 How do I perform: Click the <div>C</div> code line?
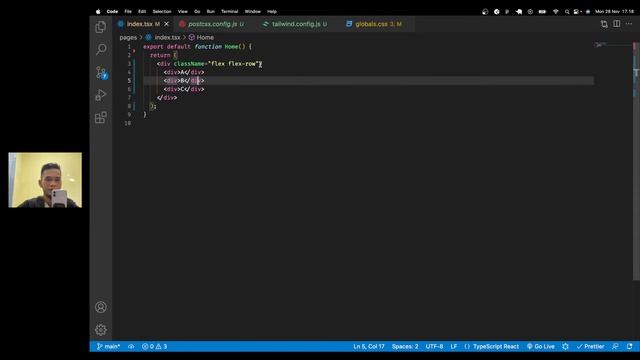coord(184,89)
